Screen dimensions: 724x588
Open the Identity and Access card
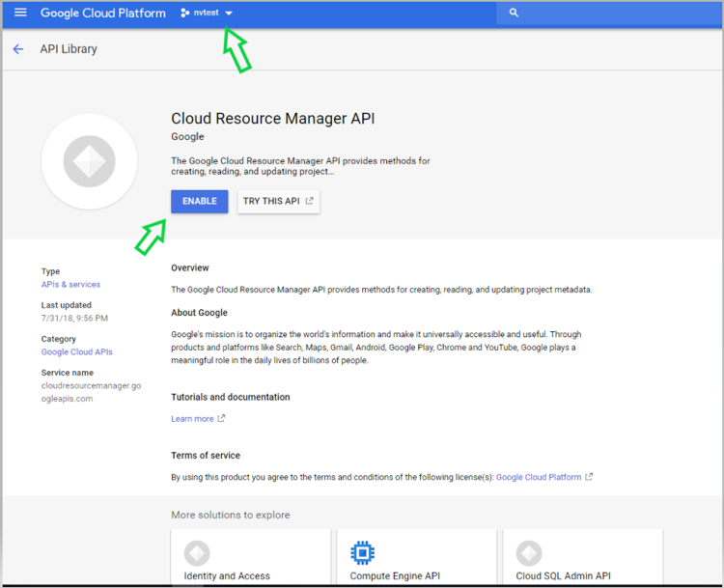point(227,575)
